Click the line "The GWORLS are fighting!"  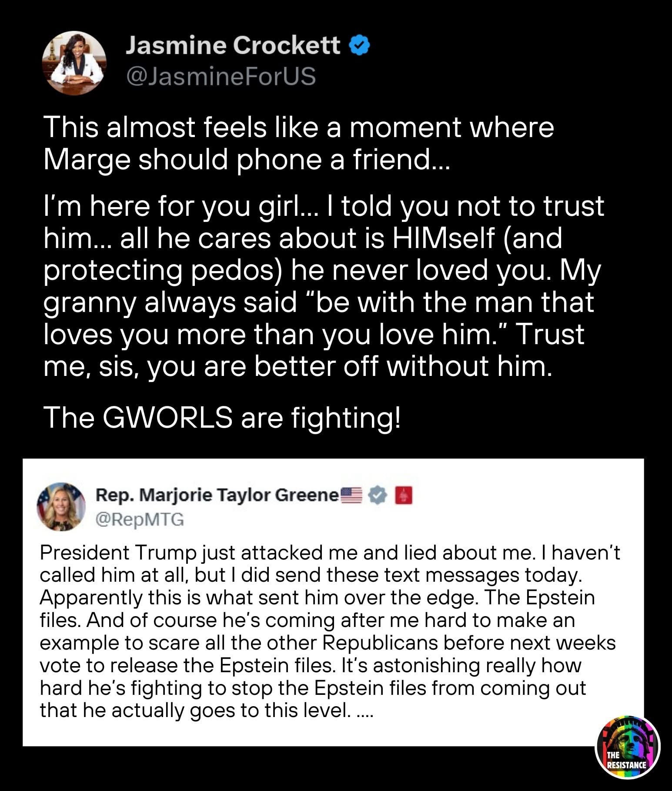pos(222,417)
